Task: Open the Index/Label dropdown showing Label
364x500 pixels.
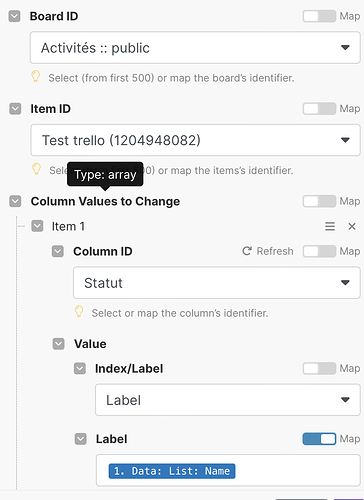Action: (x=228, y=400)
